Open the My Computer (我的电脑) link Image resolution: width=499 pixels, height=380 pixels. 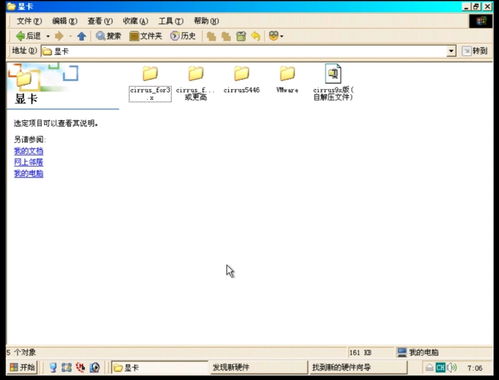pos(29,173)
